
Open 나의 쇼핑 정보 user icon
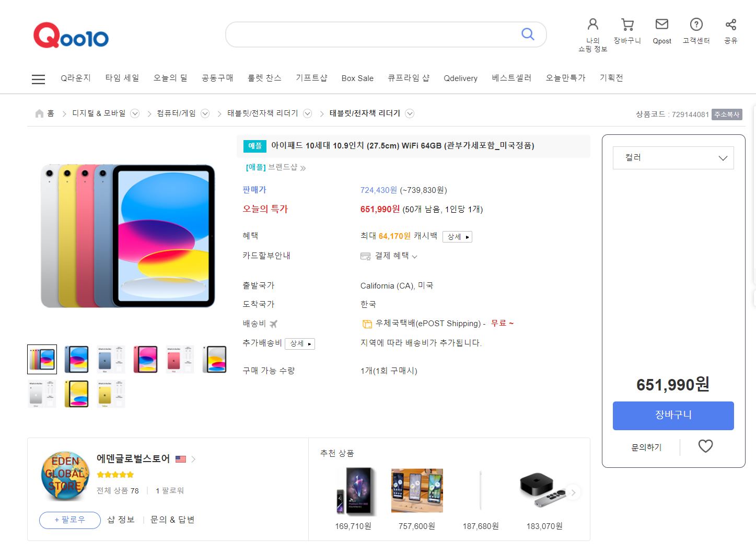click(592, 24)
